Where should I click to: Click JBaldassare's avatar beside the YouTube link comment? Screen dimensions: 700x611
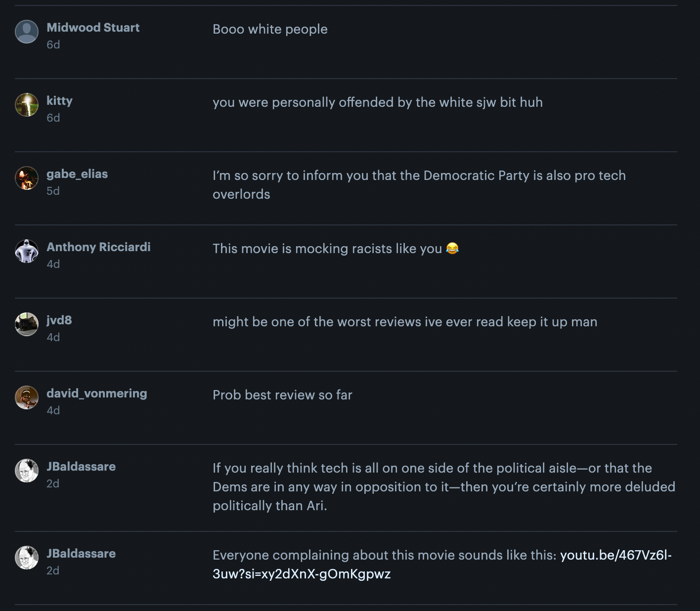pos(27,558)
